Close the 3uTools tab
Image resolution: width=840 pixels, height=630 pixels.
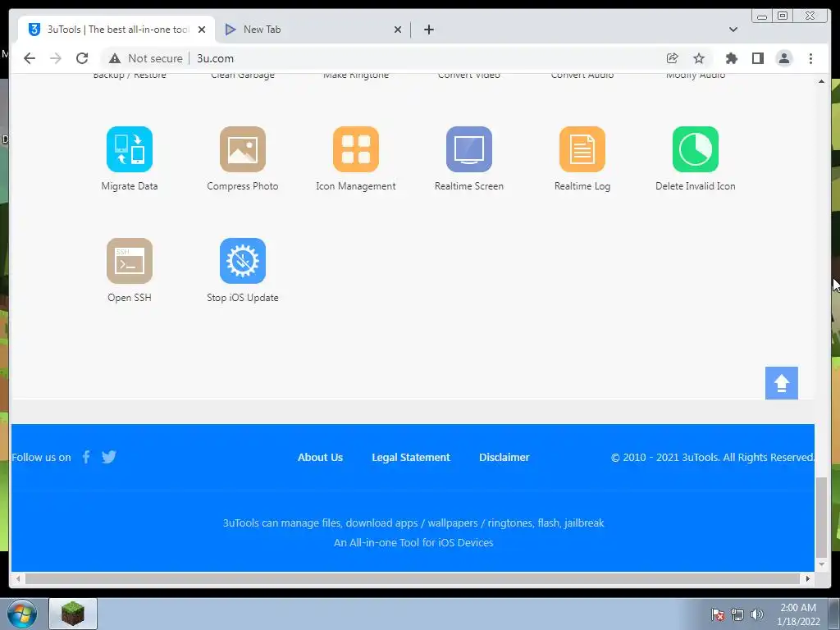coord(202,30)
